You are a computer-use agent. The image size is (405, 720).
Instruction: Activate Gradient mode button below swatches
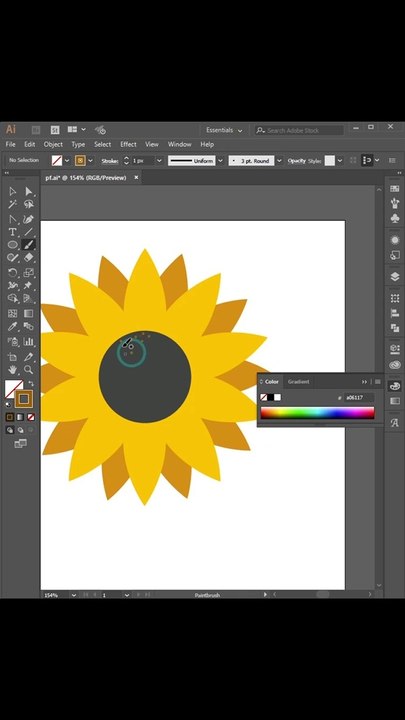coord(20,417)
